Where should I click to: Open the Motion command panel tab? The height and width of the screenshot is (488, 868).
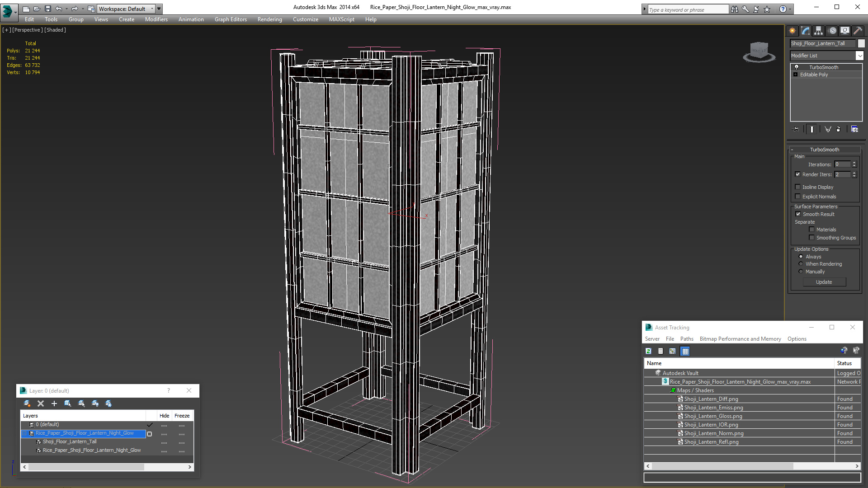click(x=832, y=31)
